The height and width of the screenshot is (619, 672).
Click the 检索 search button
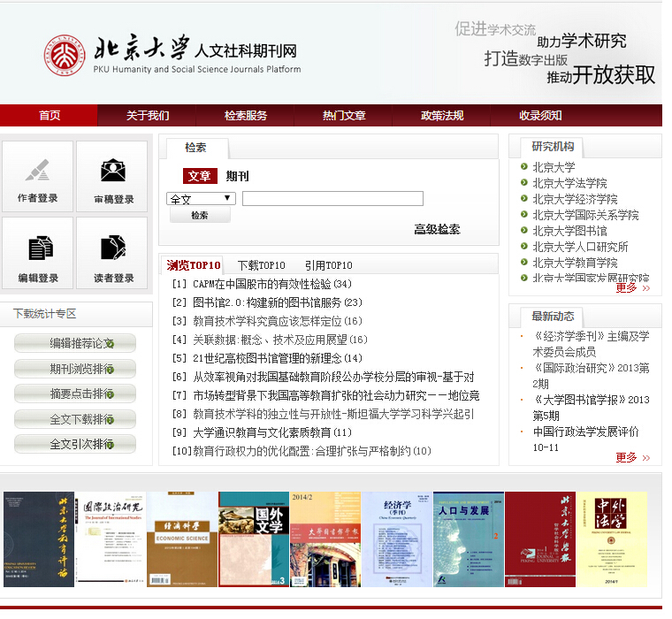[200, 215]
